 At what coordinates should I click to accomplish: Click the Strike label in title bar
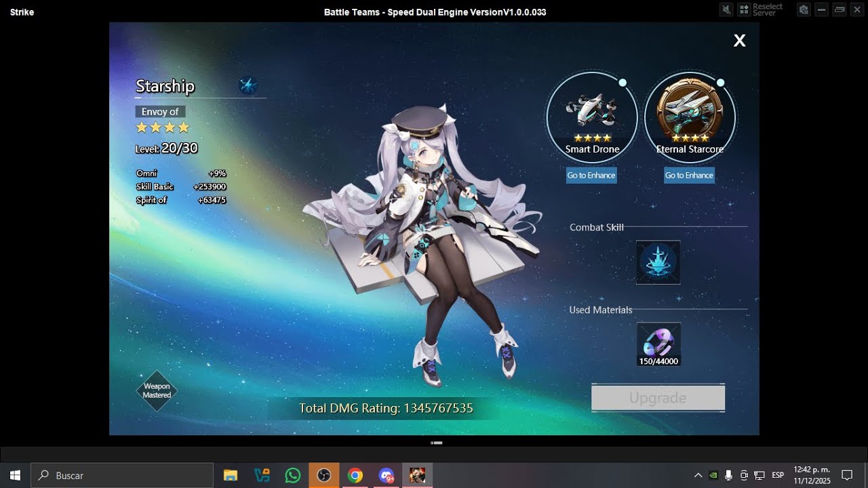(22, 12)
